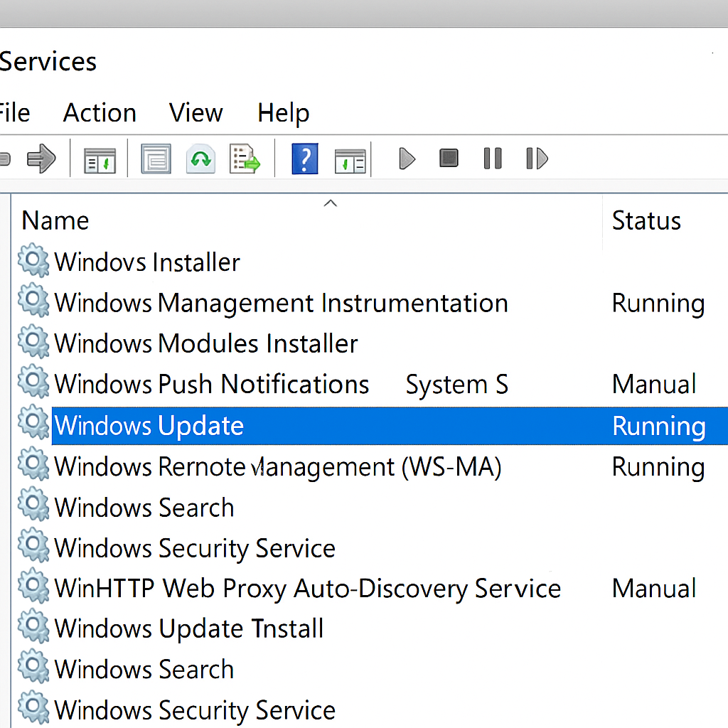Pause the selected service with the pause icon
Screen dimensions: 728x728
493,159
